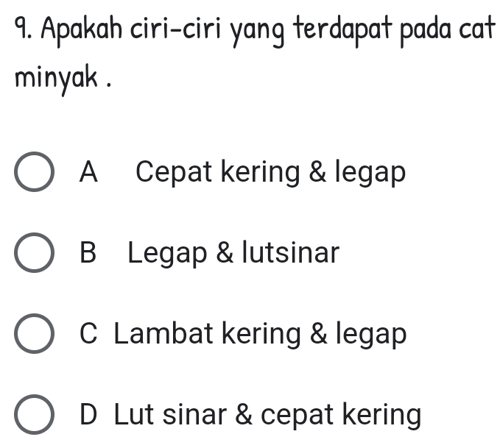Image resolution: width=500 pixels, height=448 pixels.
Task: Choose the answer text "Lambat kering & legap"
Action: click(260, 335)
